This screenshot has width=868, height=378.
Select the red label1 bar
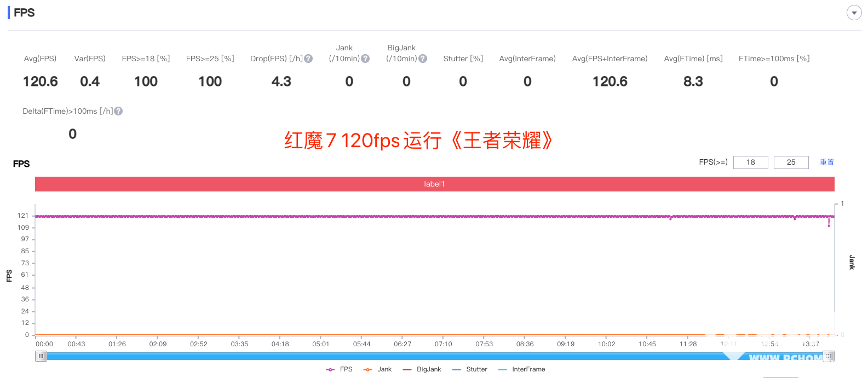point(434,184)
